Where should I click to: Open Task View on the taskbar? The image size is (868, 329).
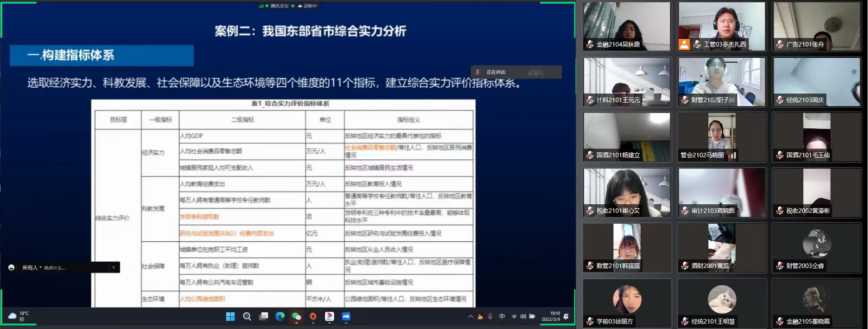click(x=264, y=316)
